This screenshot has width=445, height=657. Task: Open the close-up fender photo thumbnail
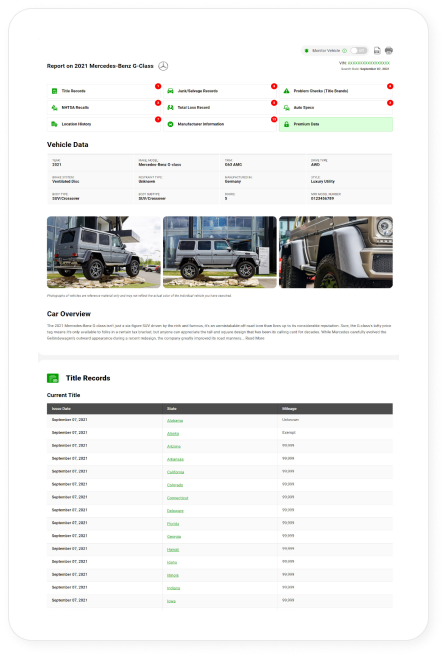pyautogui.click(x=336, y=252)
